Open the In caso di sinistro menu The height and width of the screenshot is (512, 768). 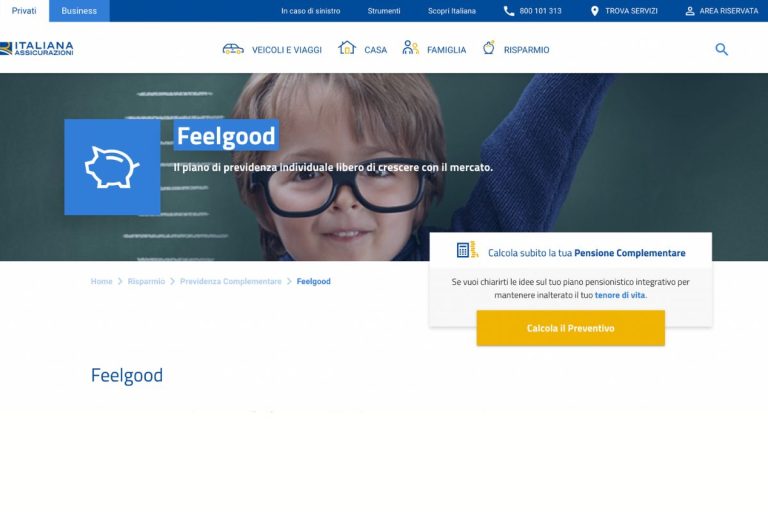[x=311, y=11]
